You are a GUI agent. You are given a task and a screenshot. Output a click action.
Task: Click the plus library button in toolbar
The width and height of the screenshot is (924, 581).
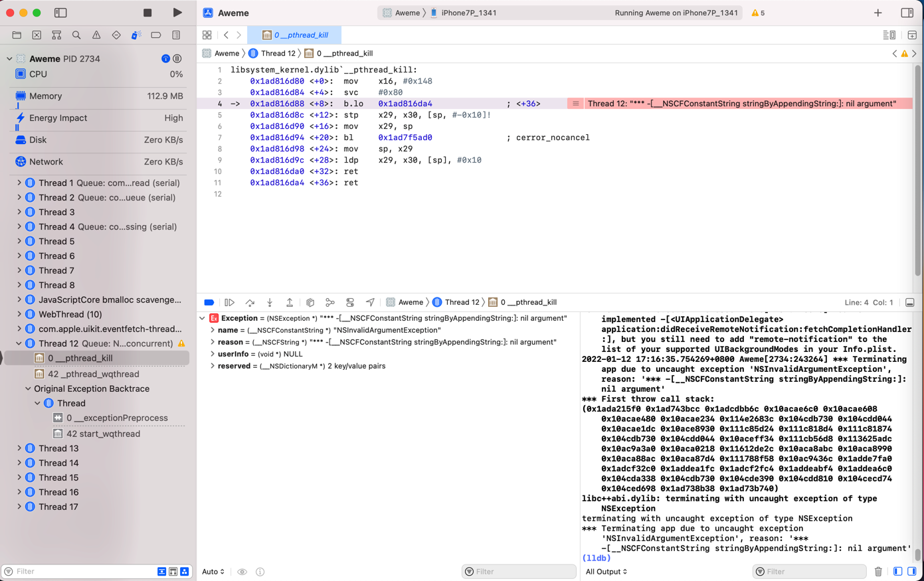click(x=878, y=13)
